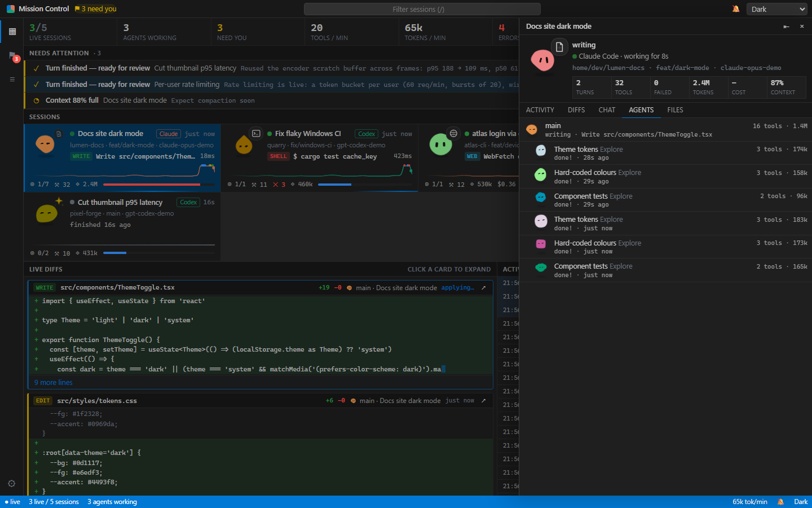Screen dimensions: 812x508
Task: Open the Context 88% full attention row
Action: click(x=272, y=100)
